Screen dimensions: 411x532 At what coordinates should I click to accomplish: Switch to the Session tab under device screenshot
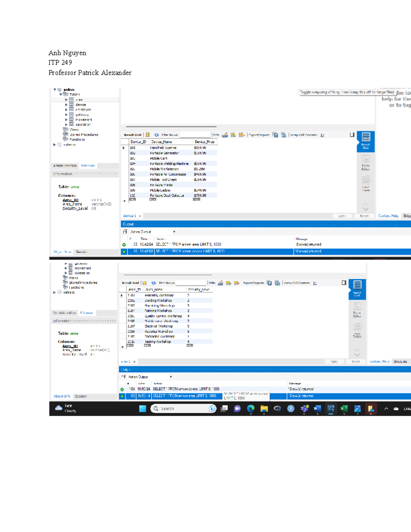[x=82, y=252]
